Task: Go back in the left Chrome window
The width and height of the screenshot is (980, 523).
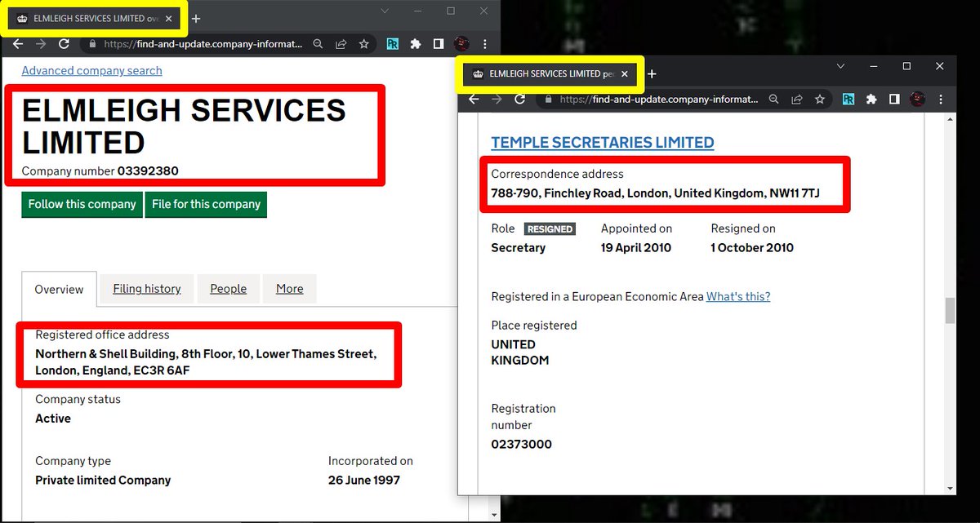Action: coord(18,44)
